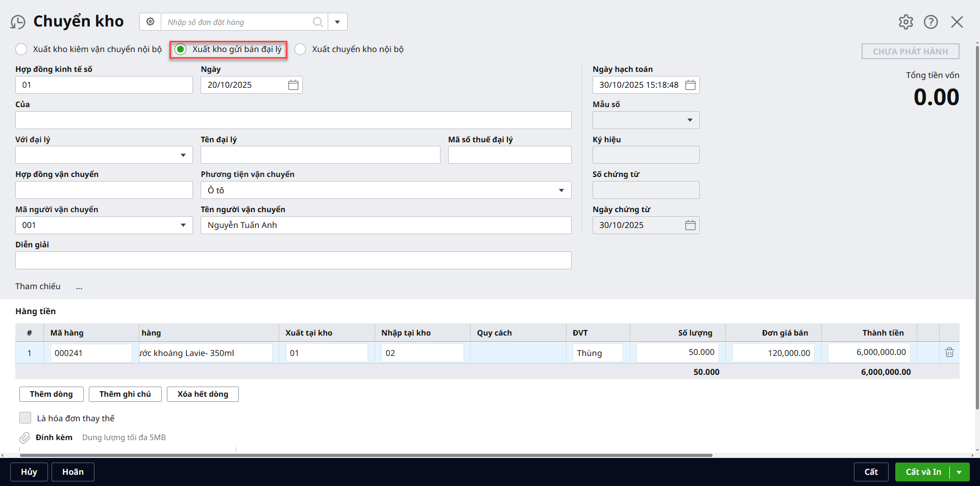
Task: Tick the Là hóa đơn thay thế checkbox
Action: pyautogui.click(x=26, y=418)
